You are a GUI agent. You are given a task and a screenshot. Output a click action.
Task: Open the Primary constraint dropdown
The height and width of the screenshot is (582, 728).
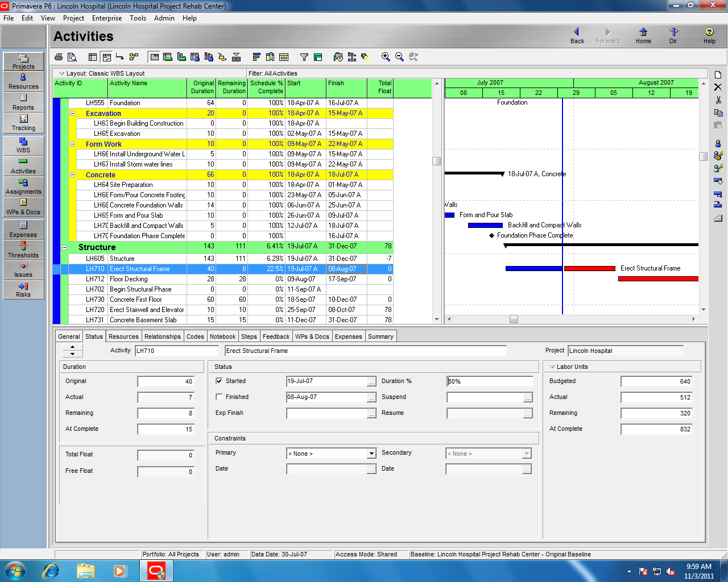(x=371, y=454)
